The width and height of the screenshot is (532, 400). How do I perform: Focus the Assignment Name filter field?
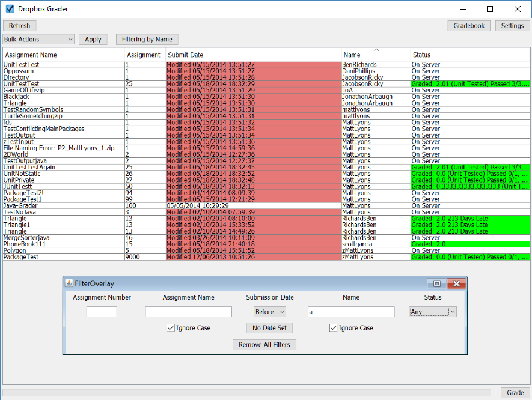pos(189,312)
